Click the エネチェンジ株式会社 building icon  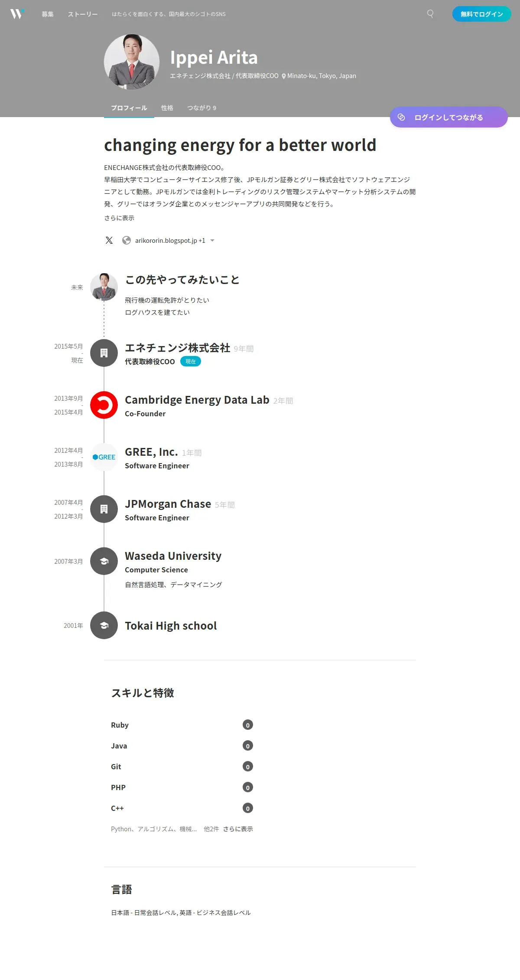tap(104, 353)
